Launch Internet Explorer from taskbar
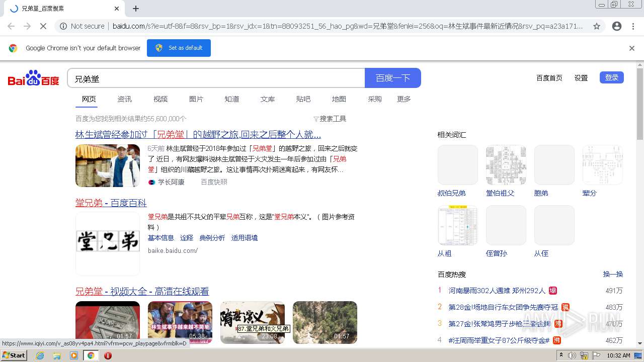Screen dimensions: 644x362 point(40,355)
